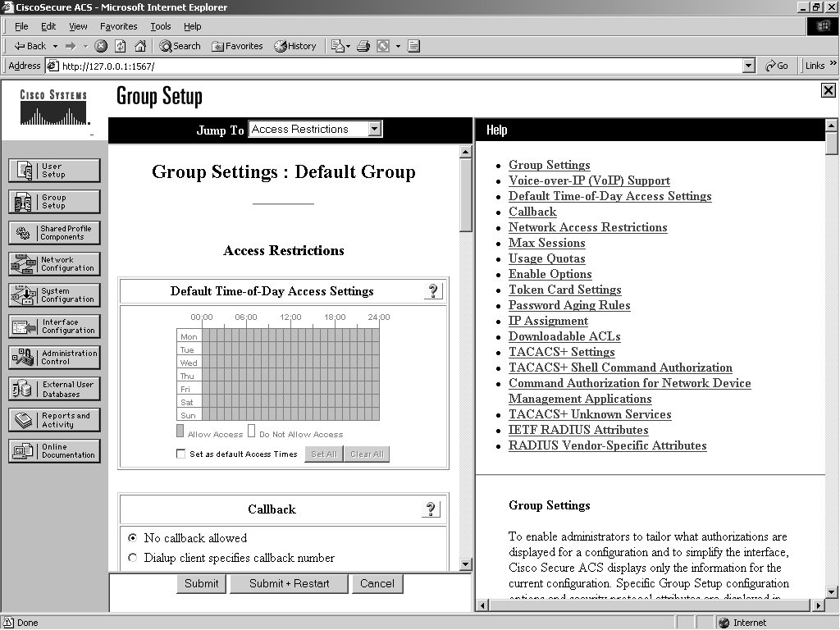Image resolution: width=840 pixels, height=630 pixels.
Task: Enable Set as default Access Times
Action: click(180, 454)
